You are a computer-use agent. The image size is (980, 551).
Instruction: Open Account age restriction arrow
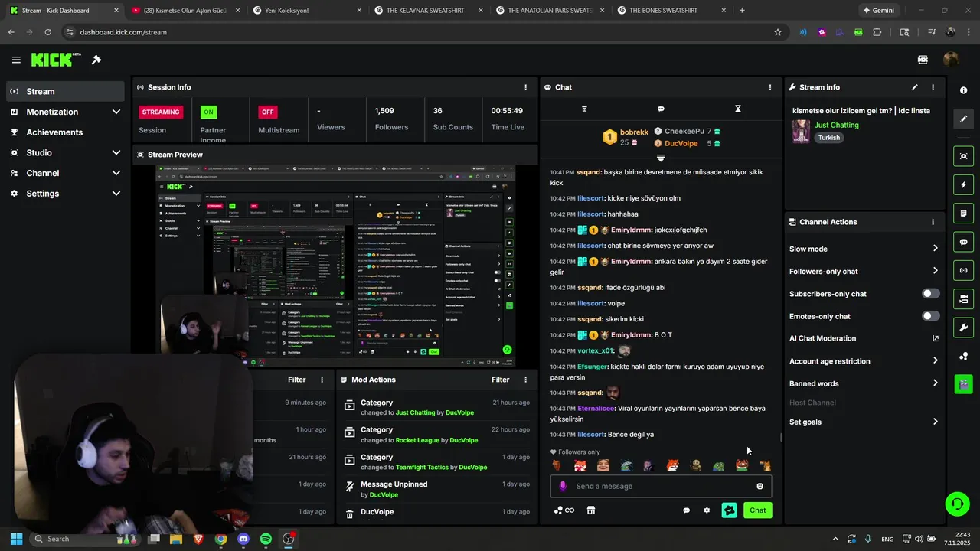pyautogui.click(x=935, y=360)
